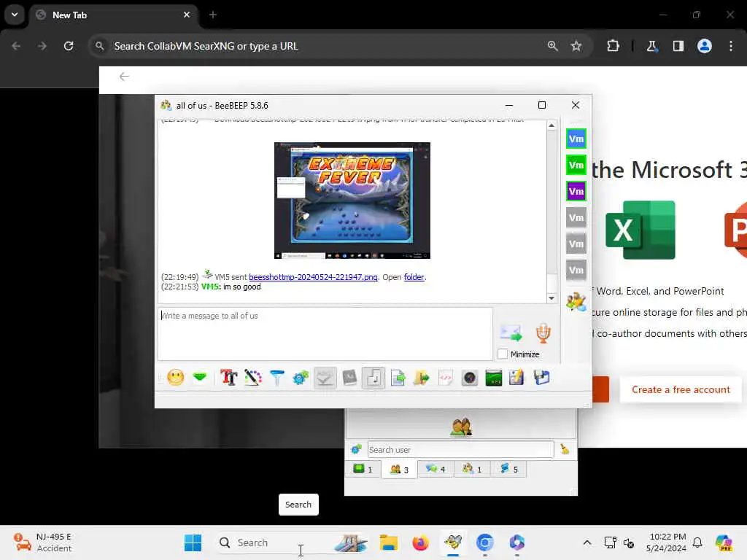This screenshot has width=747, height=560.
Task: Click the camera screenshot icon in chat toolbar
Action: tap(470, 378)
